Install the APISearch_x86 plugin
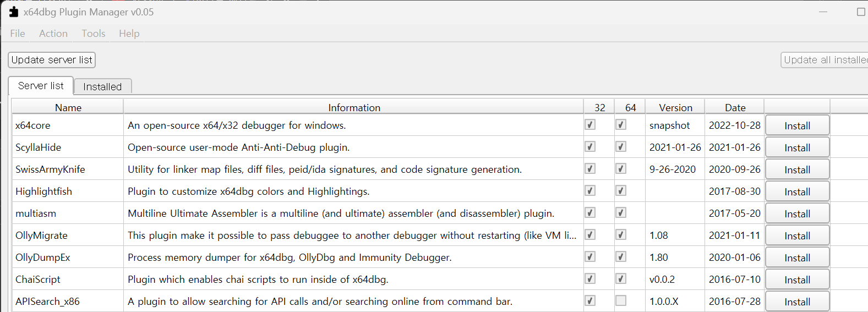The height and width of the screenshot is (312, 868). coord(797,302)
